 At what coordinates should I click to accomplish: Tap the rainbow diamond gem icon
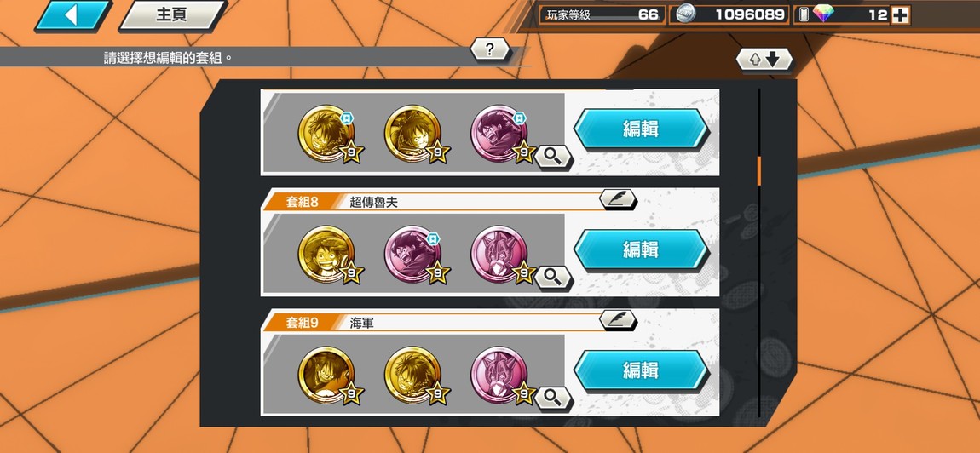click(823, 14)
